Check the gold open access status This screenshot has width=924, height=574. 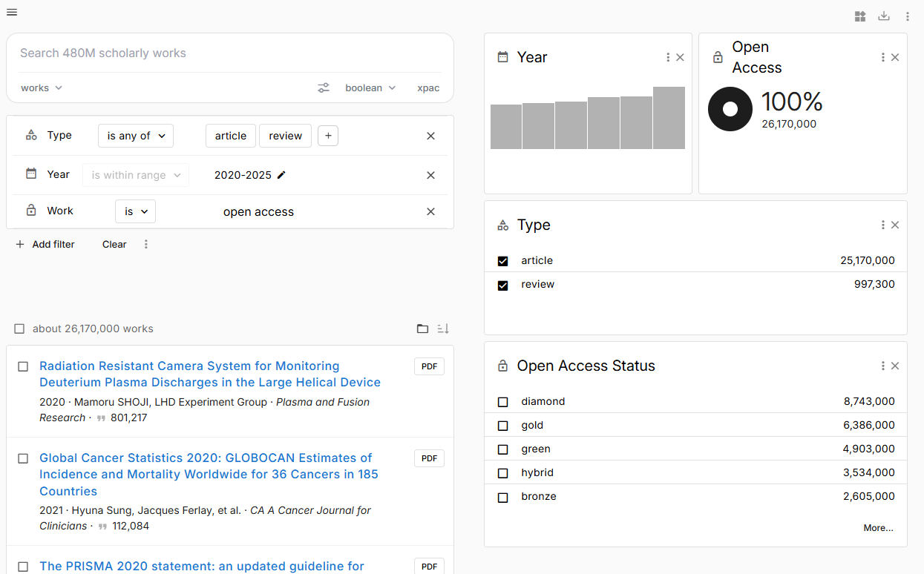[x=502, y=426]
